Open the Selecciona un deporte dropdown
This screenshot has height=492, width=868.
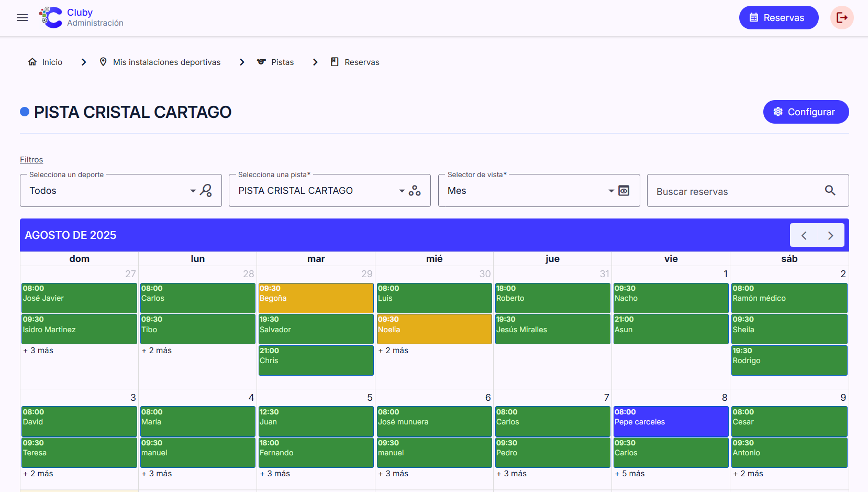click(x=193, y=191)
